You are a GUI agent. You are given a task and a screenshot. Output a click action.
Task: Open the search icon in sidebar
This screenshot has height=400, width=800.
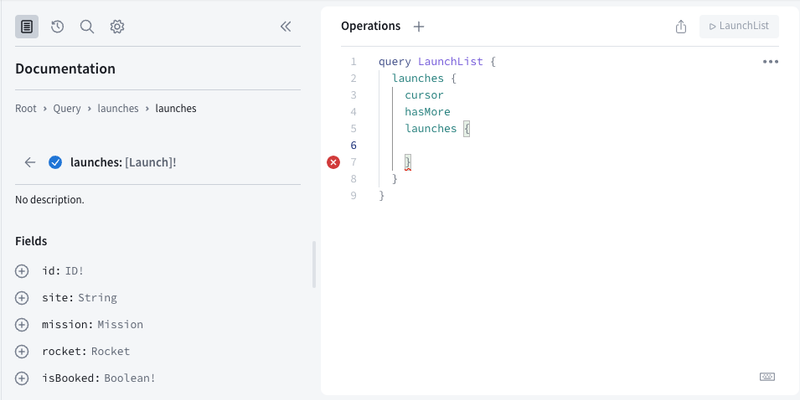click(x=87, y=27)
